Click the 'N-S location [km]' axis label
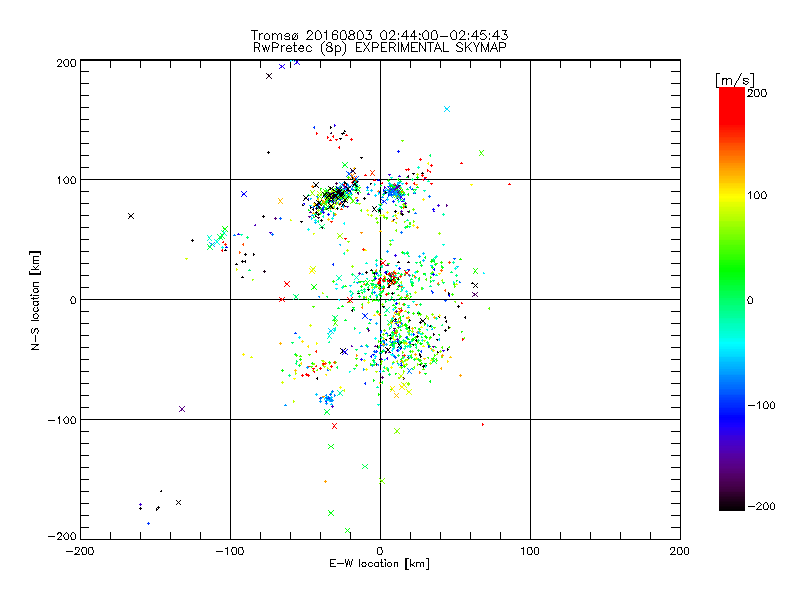The height and width of the screenshot is (600, 800). 35,300
